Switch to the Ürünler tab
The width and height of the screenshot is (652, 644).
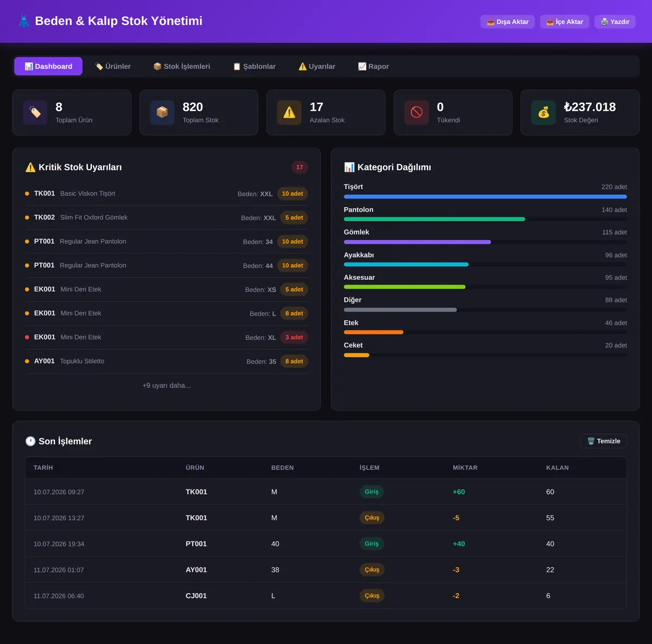coord(113,66)
